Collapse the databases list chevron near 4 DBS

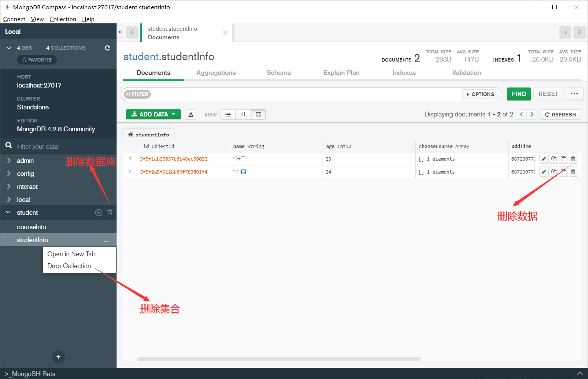pos(9,48)
